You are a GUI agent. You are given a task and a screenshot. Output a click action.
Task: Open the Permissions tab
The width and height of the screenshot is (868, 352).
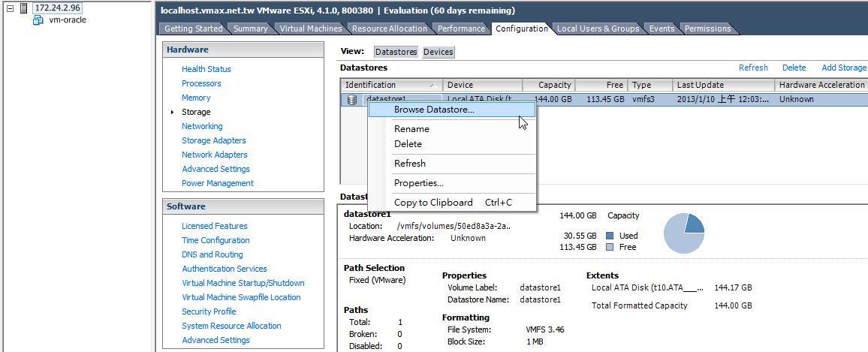(707, 29)
